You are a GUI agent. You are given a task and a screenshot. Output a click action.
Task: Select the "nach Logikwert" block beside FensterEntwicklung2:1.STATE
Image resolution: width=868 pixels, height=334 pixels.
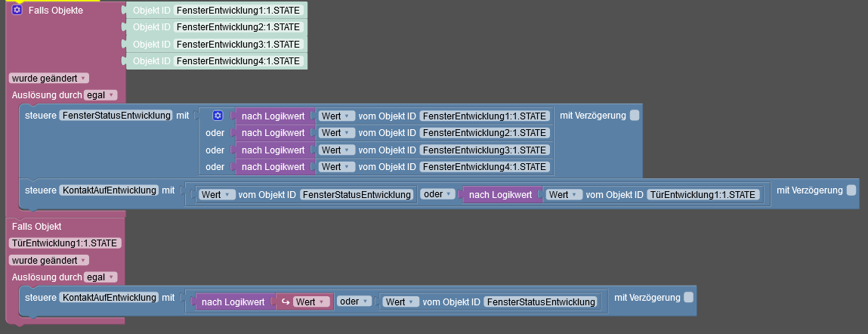[x=273, y=133]
